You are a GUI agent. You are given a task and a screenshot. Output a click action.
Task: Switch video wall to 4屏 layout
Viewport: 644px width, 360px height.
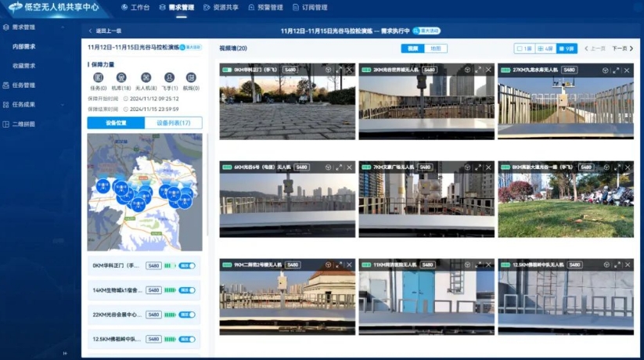point(546,49)
